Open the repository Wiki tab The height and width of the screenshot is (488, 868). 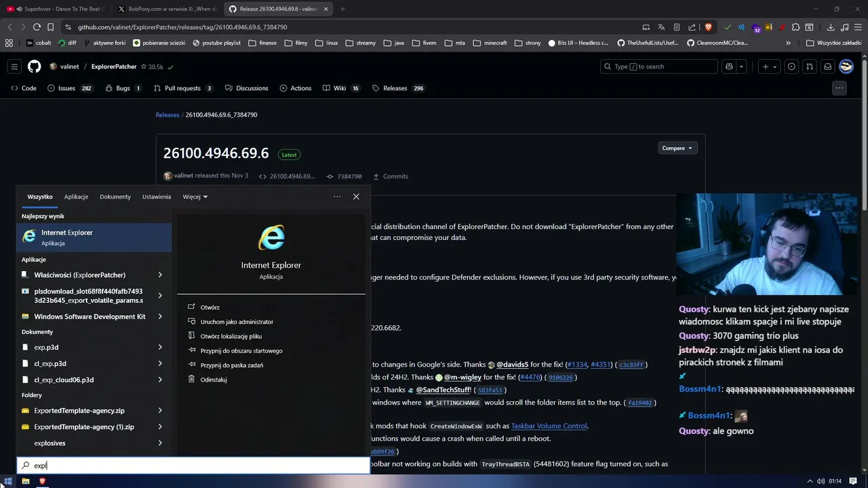[341, 88]
